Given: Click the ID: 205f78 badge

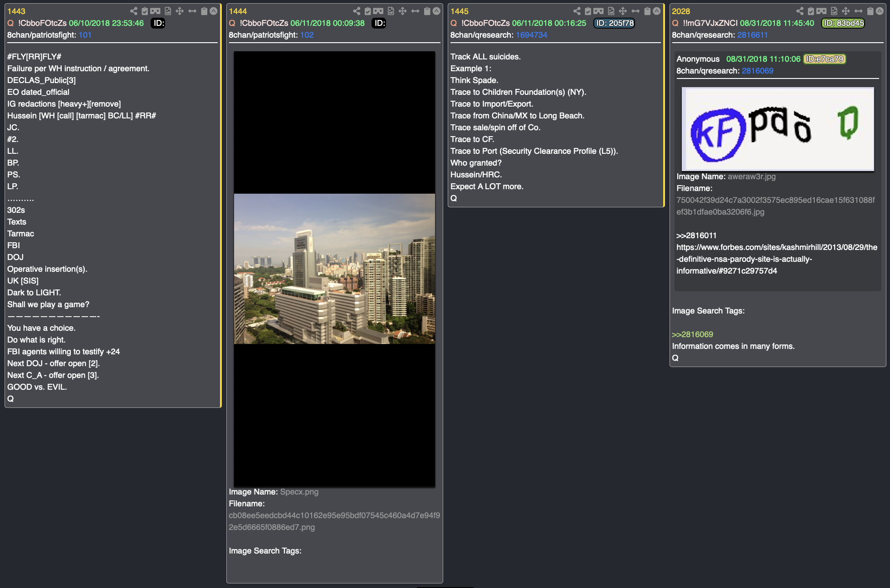Looking at the screenshot, I should [614, 23].
